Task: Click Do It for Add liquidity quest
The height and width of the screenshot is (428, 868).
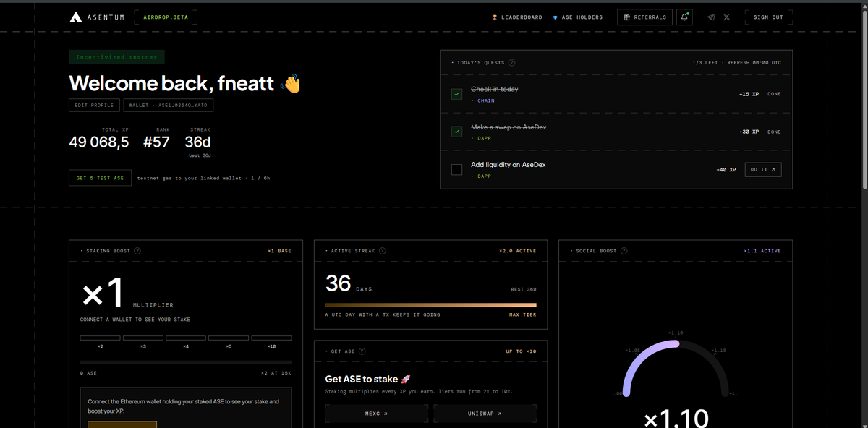Action: (x=763, y=170)
